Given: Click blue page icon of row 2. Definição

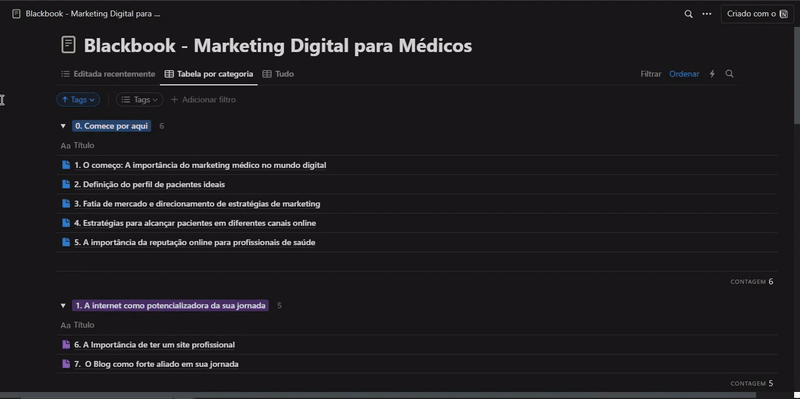Looking at the screenshot, I should pyautogui.click(x=66, y=184).
